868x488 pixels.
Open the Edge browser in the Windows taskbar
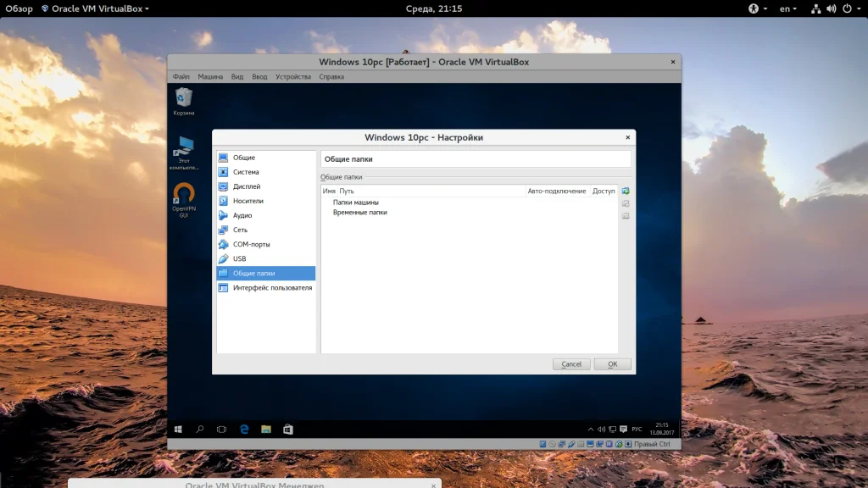coord(243,430)
